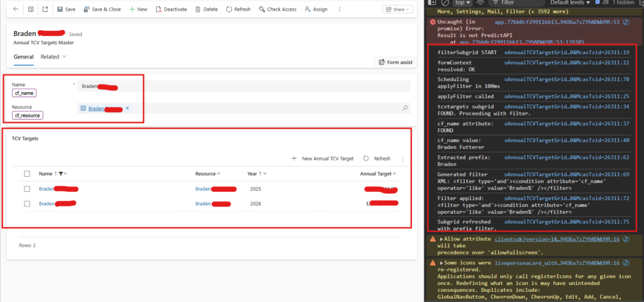Click the Save button in command bar
The width and height of the screenshot is (644, 302).
click(66, 9)
